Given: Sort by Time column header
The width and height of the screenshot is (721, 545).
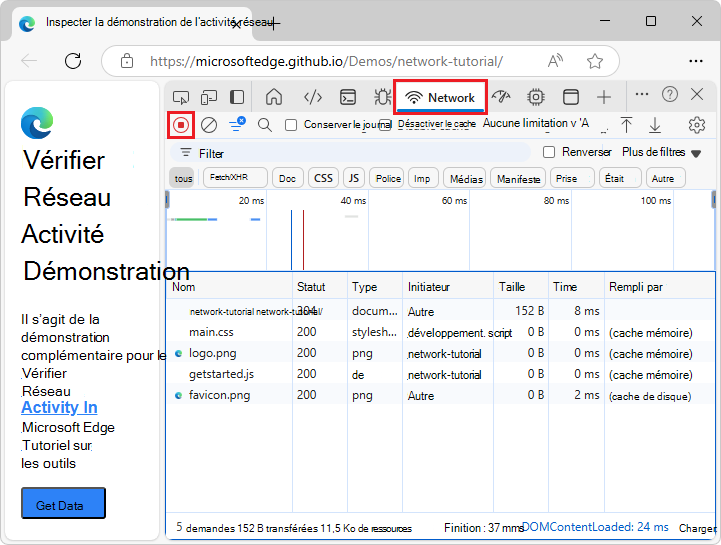Looking at the screenshot, I should click(576, 287).
